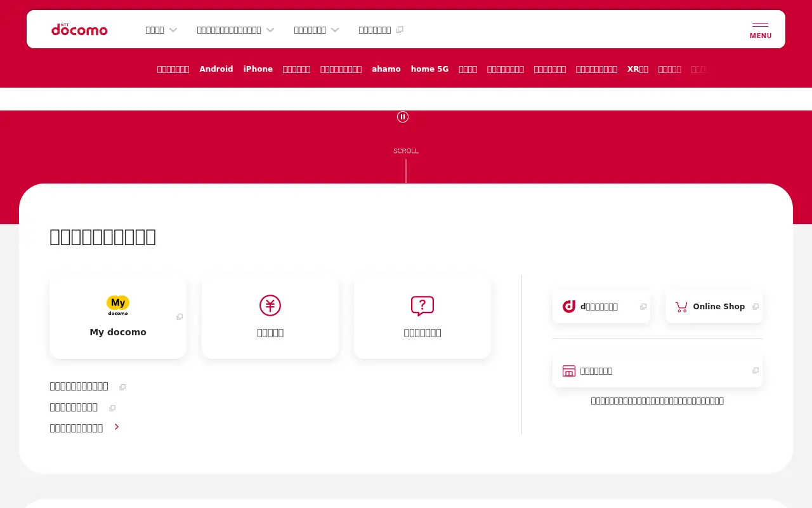Click the NTT docomo logo

pos(79,29)
